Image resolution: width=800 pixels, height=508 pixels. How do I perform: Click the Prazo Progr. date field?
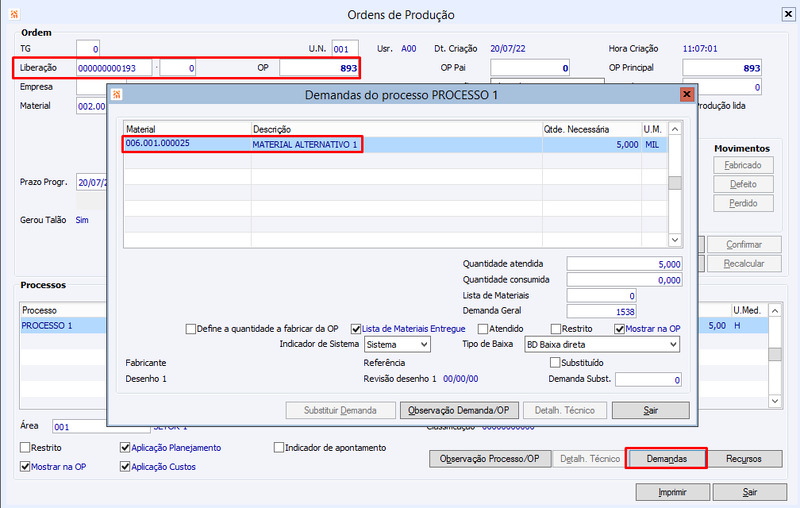pos(92,182)
